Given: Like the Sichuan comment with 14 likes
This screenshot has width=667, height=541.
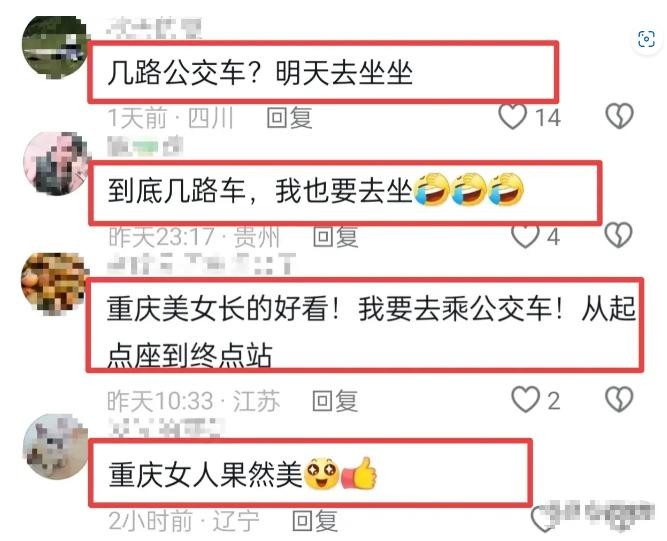Looking at the screenshot, I should [512, 116].
